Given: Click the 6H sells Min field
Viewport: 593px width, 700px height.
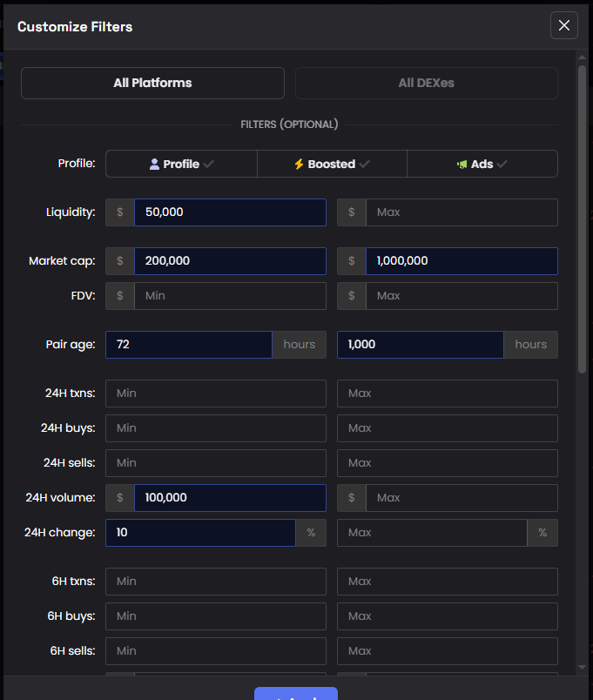Looking at the screenshot, I should pyautogui.click(x=216, y=651).
